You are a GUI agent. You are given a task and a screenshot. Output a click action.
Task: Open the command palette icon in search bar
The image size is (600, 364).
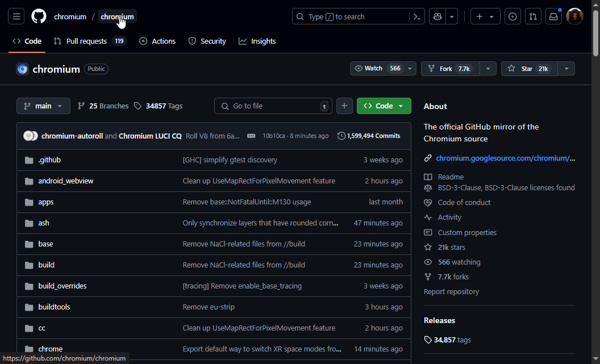coord(417,16)
